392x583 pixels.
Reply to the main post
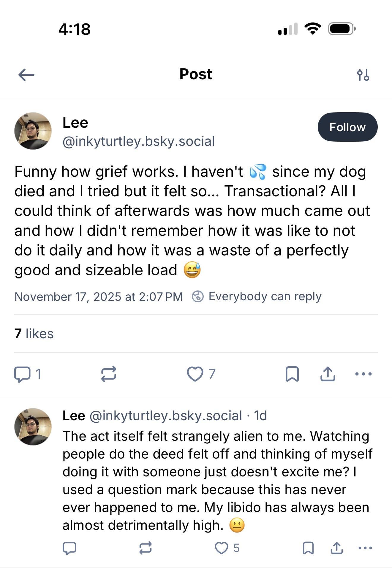22,374
